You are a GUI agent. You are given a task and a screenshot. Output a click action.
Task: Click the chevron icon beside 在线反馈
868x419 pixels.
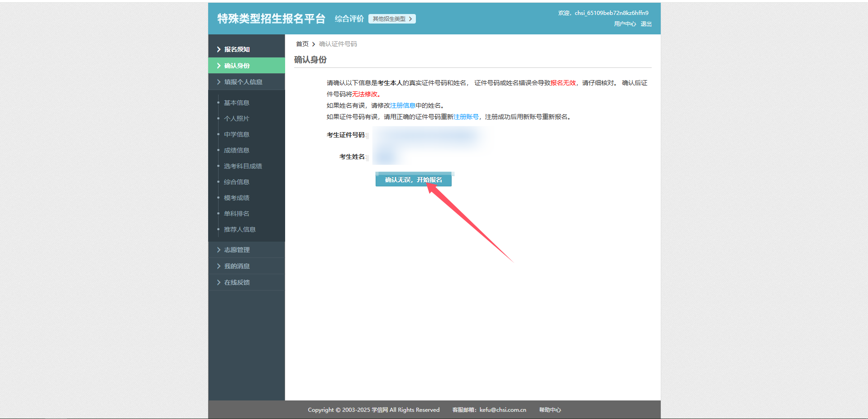219,282
